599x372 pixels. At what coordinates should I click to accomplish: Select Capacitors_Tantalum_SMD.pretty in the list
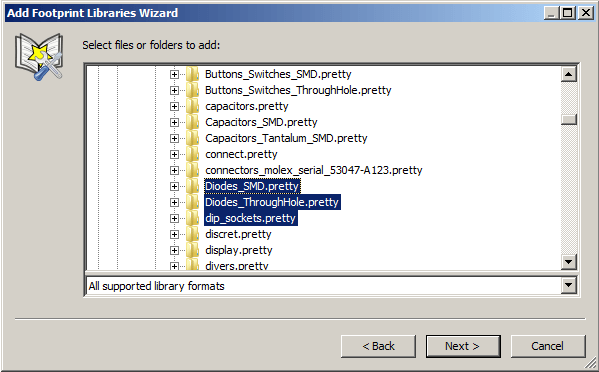point(286,138)
